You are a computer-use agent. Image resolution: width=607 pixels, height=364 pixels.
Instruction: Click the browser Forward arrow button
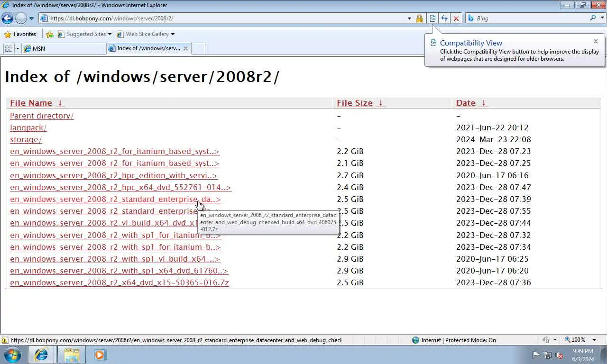[x=21, y=18]
